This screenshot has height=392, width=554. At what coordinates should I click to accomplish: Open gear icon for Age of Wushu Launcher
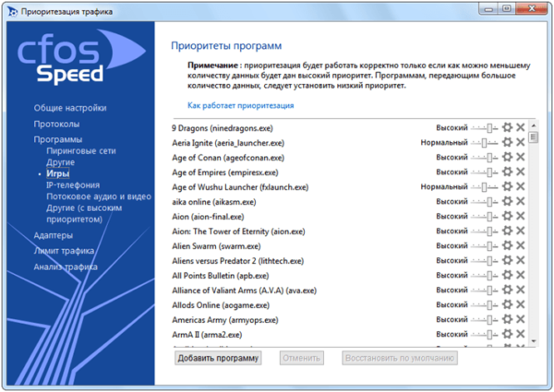pyautogui.click(x=507, y=186)
